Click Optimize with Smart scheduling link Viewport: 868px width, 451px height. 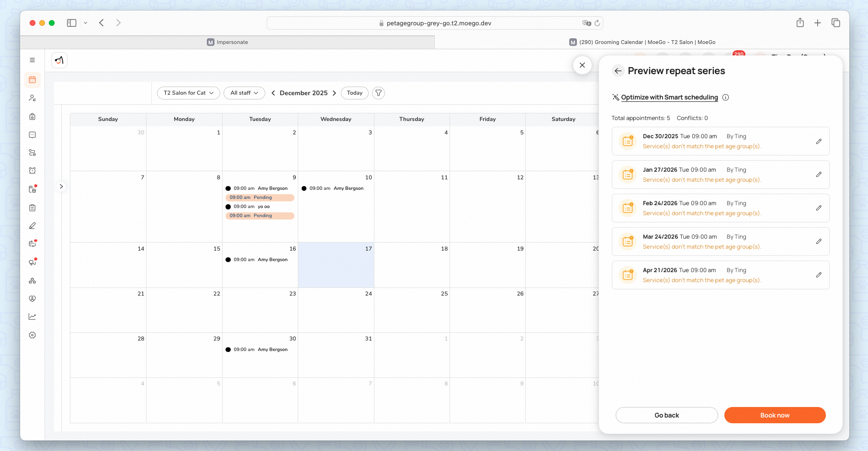[x=669, y=98]
